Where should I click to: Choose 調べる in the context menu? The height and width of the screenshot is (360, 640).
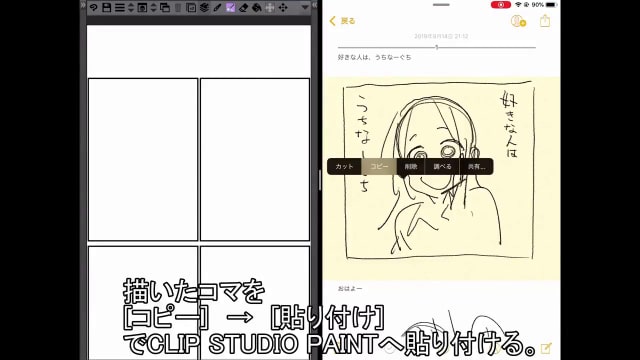pos(442,167)
